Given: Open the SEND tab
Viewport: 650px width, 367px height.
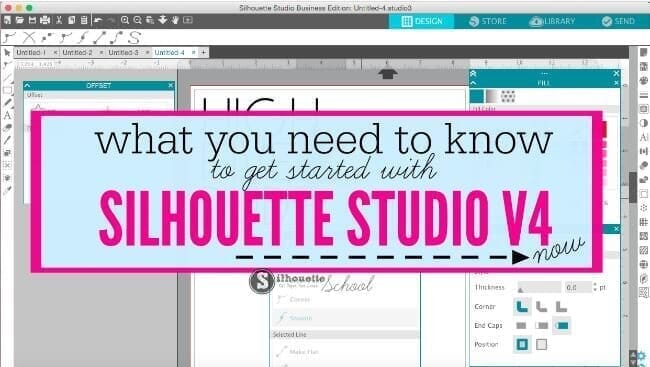Looking at the screenshot, I should click(618, 21).
